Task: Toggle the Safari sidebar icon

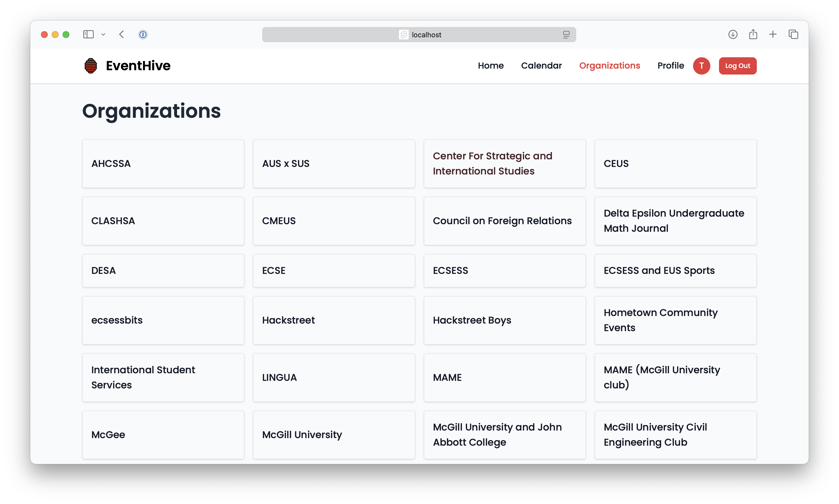Action: [x=88, y=34]
